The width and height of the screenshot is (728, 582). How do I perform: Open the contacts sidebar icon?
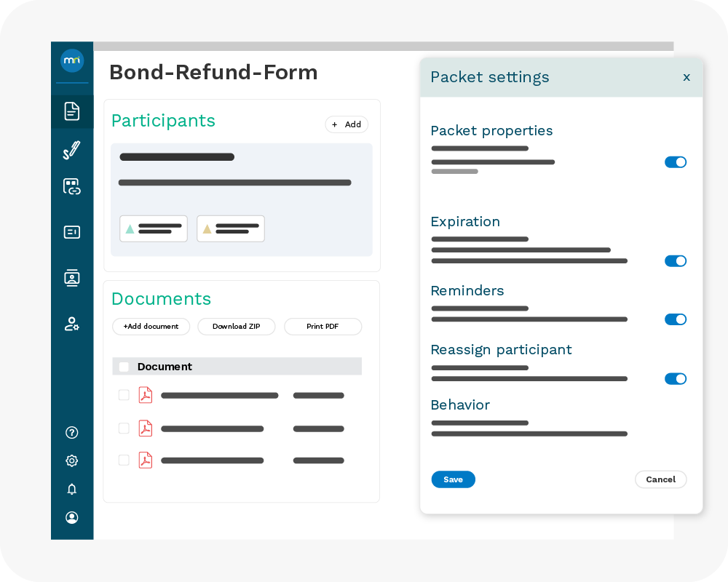point(71,277)
